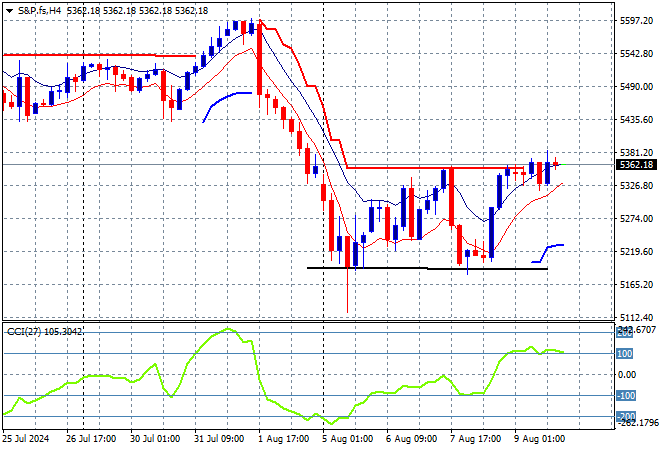Open the chart menu triangle beside S&P.fs,H4

pyautogui.click(x=9, y=11)
